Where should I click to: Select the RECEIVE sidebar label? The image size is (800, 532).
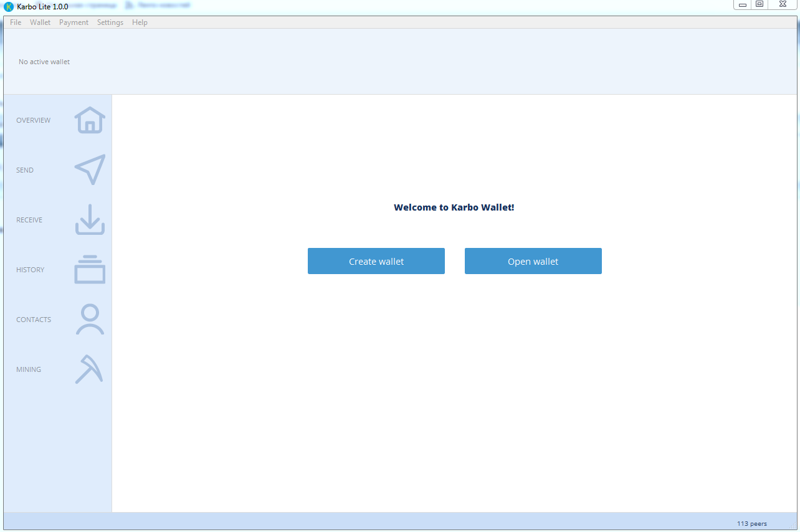coord(29,220)
